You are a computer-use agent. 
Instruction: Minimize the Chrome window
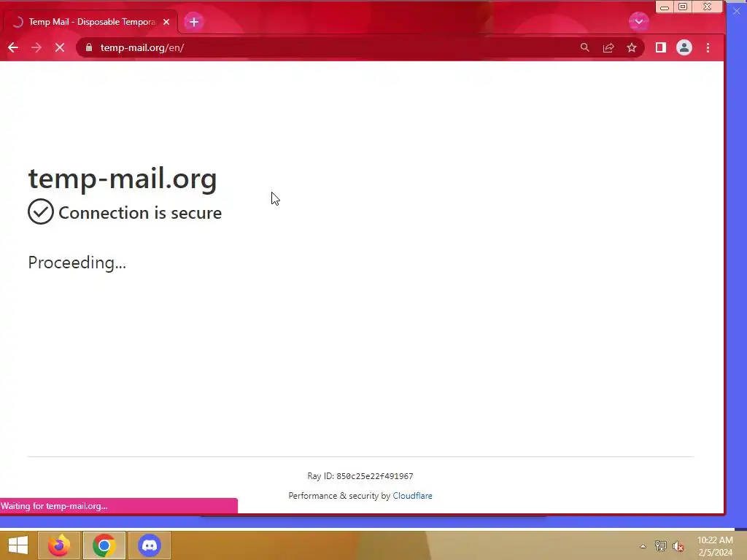[x=665, y=7]
